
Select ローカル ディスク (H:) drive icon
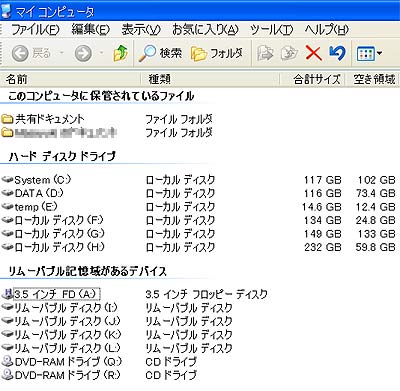pyautogui.click(x=7, y=247)
